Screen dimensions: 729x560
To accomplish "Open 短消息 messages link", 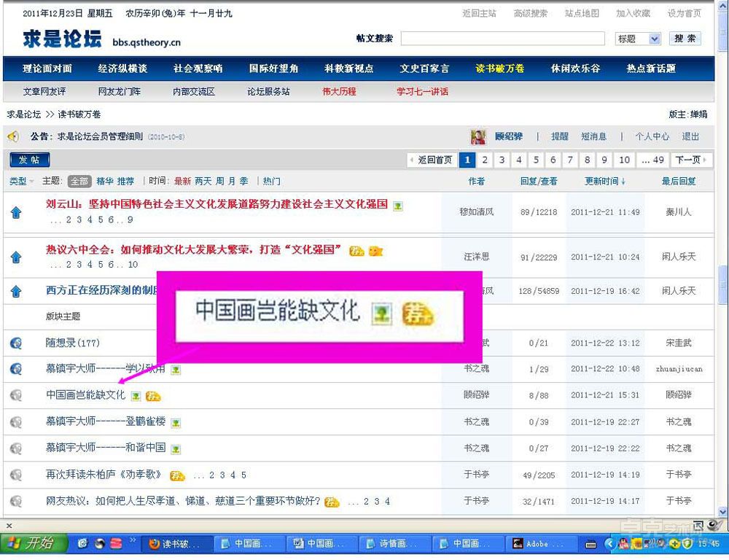I will tap(593, 137).
